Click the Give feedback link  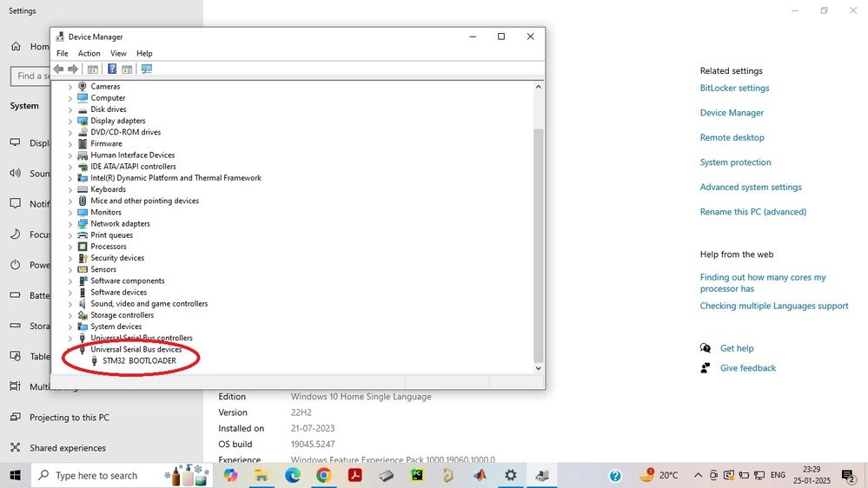tap(747, 368)
